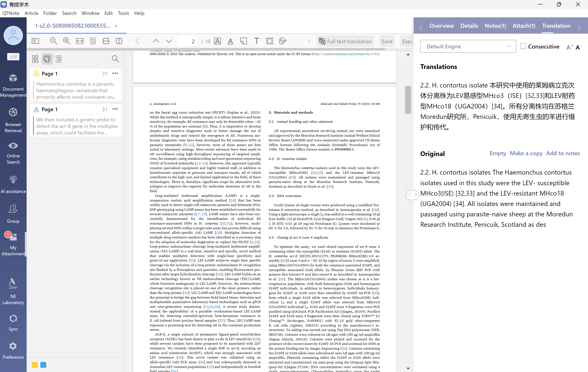Select horizontal split view icon

106,41
